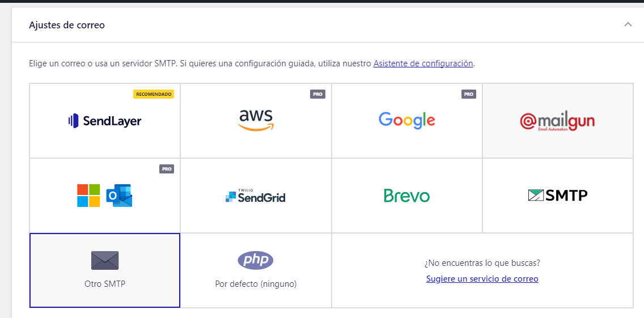Select the Microsoft Windows logo icon

tap(88, 196)
